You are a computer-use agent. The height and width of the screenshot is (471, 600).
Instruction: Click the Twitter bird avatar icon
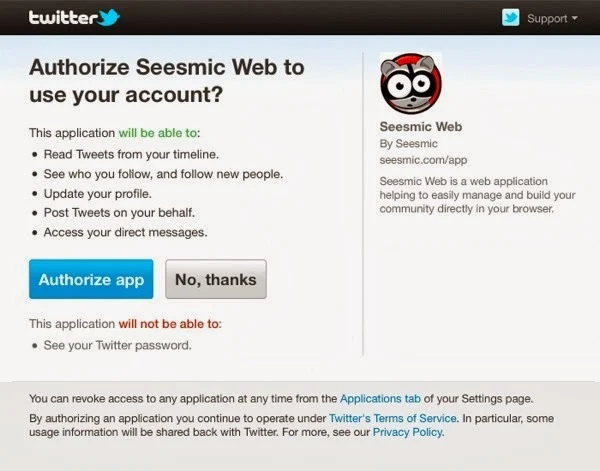510,18
